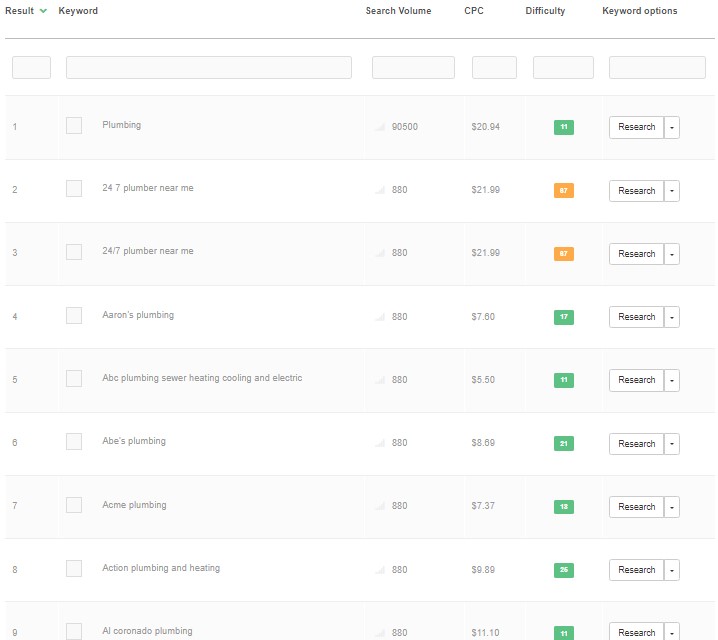Click the difficulty badge for Action plumbing and heating
This screenshot has height=640, width=718.
point(564,570)
